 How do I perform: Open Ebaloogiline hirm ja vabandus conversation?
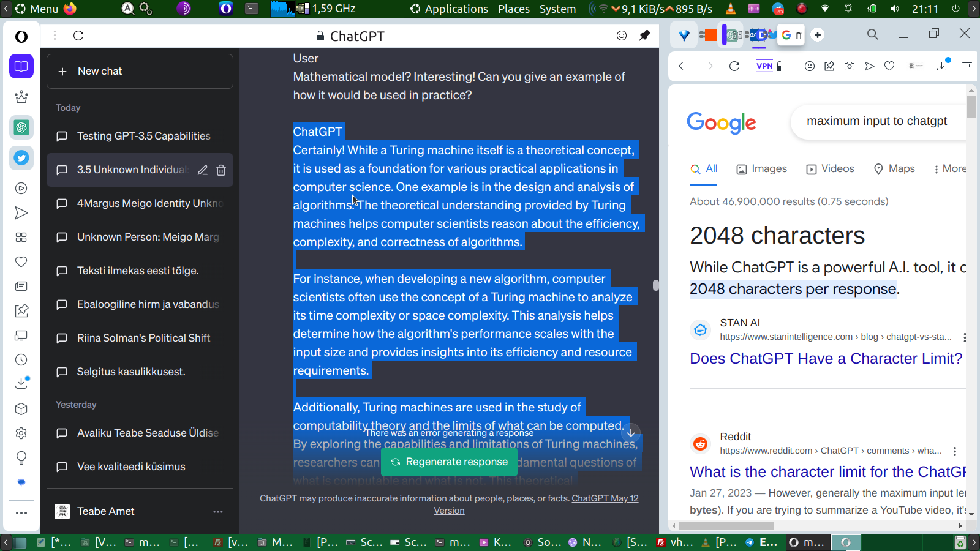coord(140,304)
